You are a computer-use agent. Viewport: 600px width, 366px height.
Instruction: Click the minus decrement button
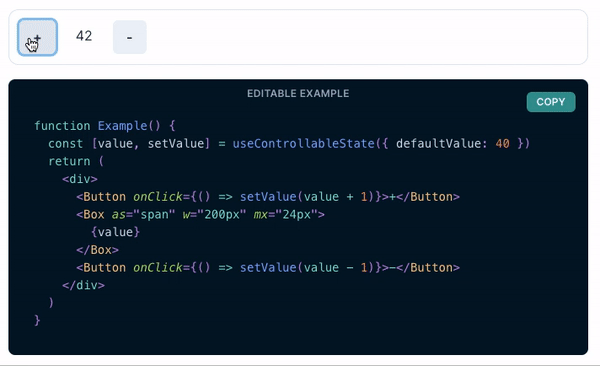point(130,37)
